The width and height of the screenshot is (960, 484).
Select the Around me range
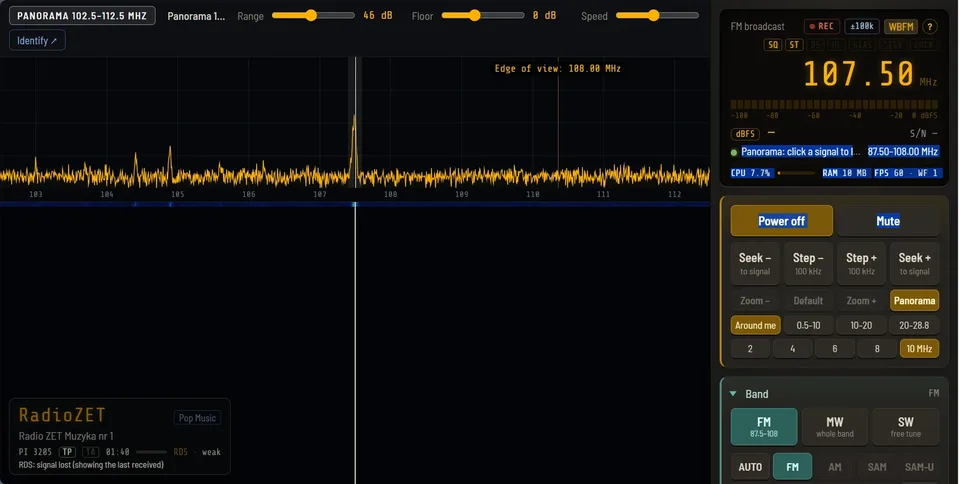point(755,325)
